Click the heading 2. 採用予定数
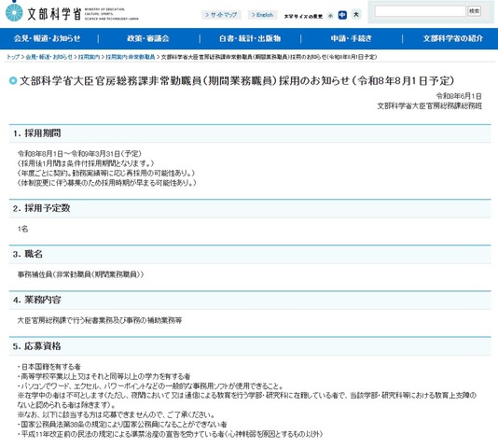This screenshot has width=498, height=448. click(x=42, y=208)
